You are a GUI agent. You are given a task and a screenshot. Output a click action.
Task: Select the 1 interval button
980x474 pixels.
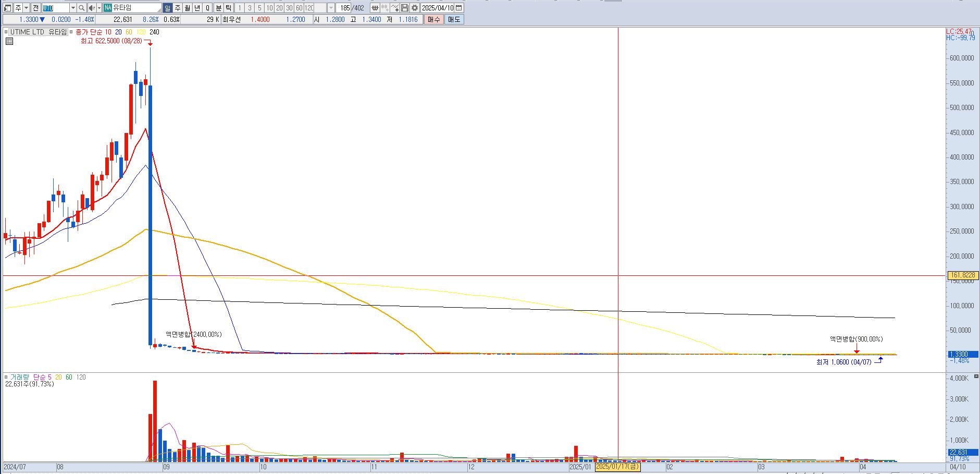[240, 8]
